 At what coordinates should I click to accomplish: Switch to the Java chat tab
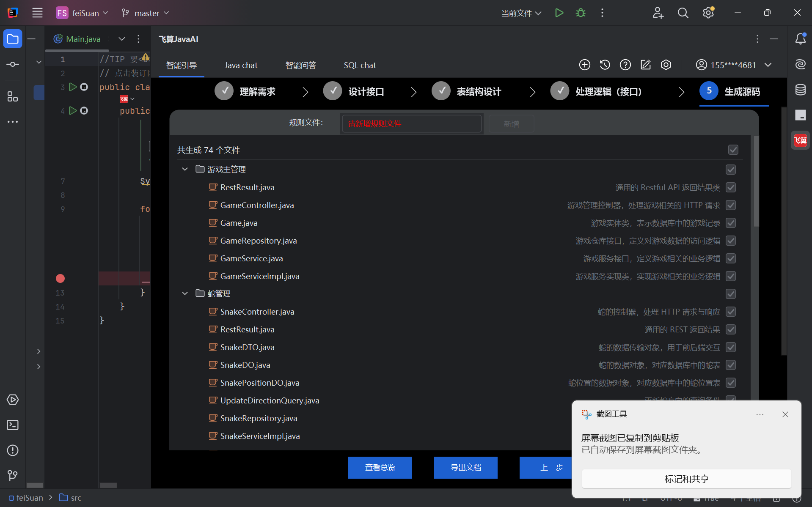click(241, 65)
